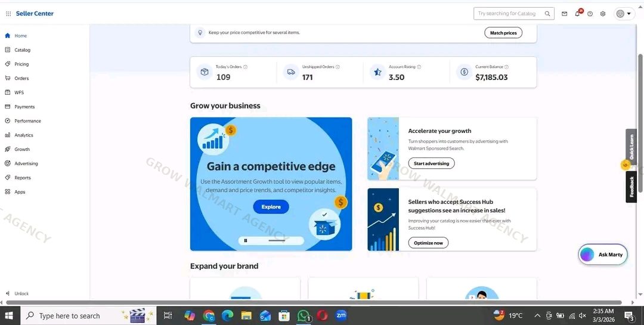
Task: Open WhatsApp from the taskbar
Action: point(304,315)
